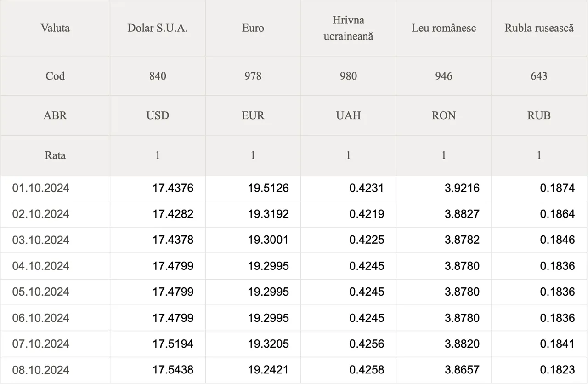588x384 pixels.
Task: Select the USD abbreviation cell
Action: coord(158,115)
